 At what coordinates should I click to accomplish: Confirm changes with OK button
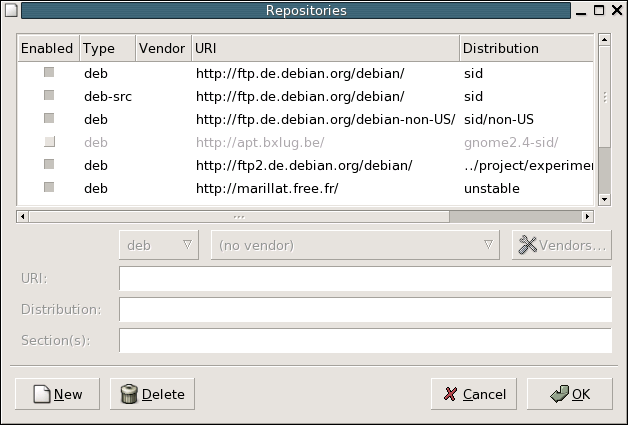(570, 394)
